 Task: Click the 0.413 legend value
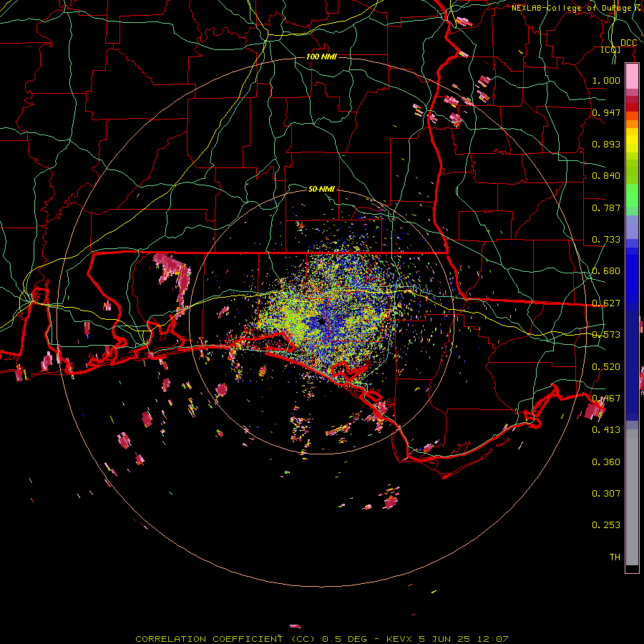click(x=606, y=430)
